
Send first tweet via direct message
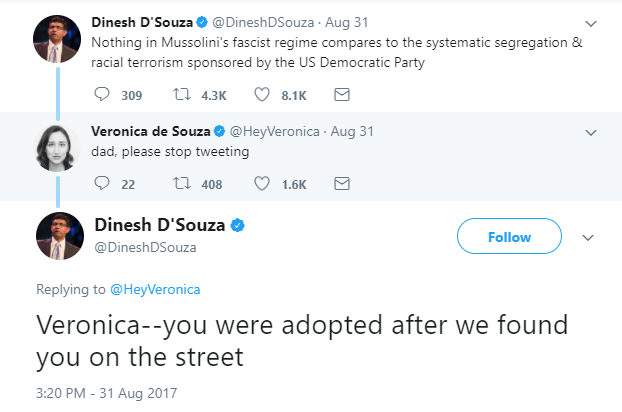pyautogui.click(x=341, y=95)
